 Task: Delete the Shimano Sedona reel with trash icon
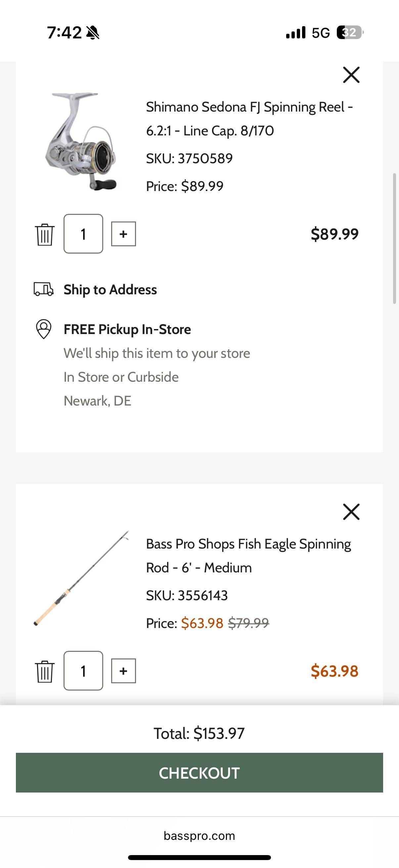tap(44, 234)
